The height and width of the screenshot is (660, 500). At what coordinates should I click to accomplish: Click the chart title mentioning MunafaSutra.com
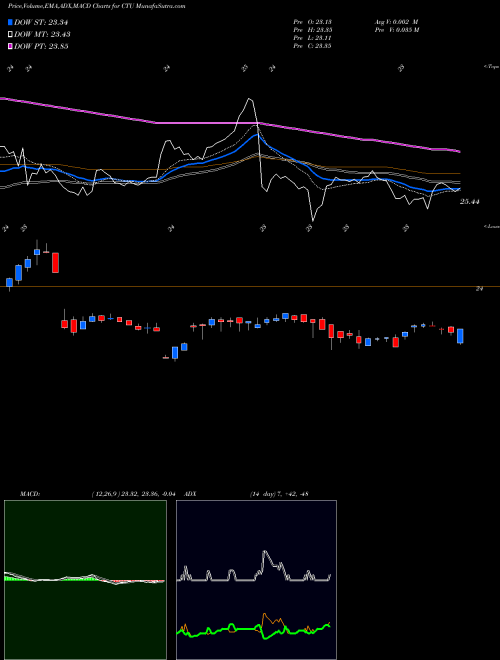click(x=97, y=6)
